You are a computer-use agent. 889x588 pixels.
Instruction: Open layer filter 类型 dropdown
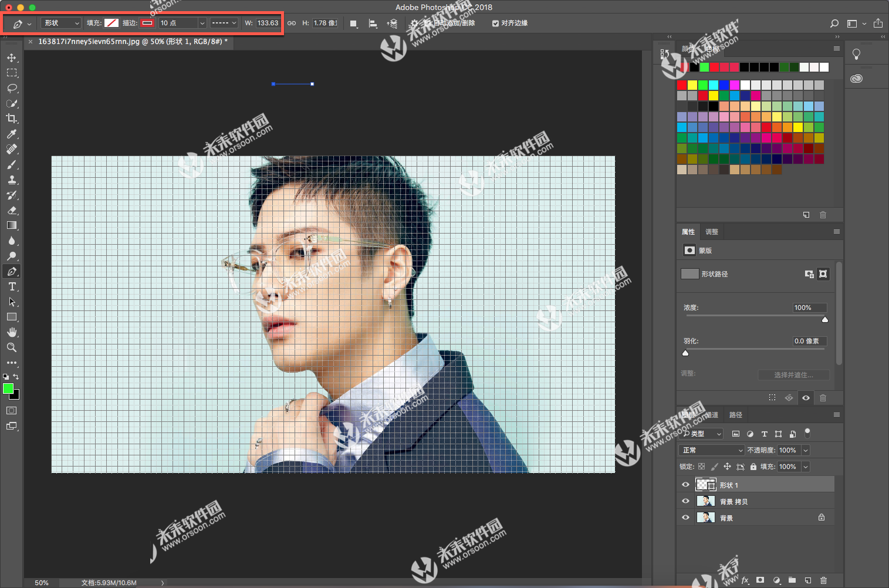pos(702,434)
